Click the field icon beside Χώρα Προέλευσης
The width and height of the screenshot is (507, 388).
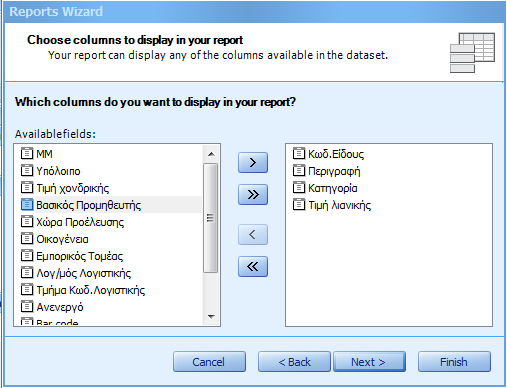27,222
